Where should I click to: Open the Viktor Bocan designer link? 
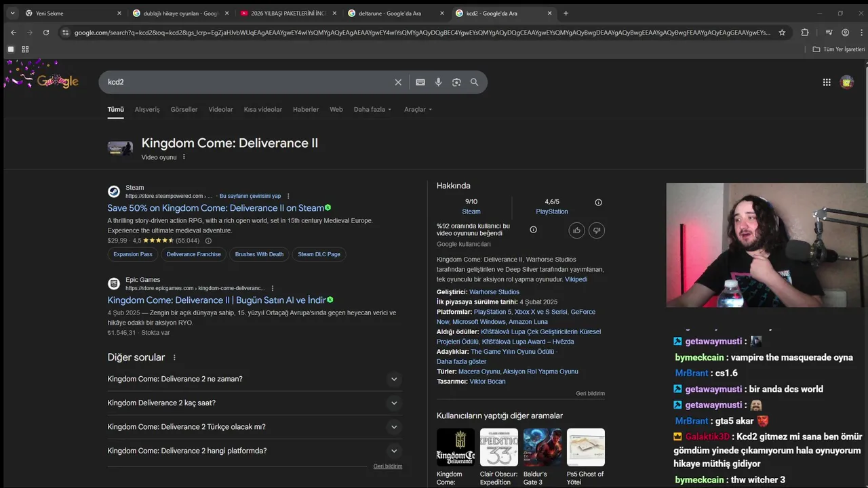pyautogui.click(x=487, y=382)
